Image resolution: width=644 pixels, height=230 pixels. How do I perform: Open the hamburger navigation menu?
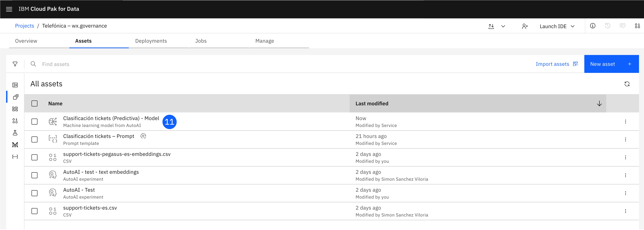tap(9, 9)
